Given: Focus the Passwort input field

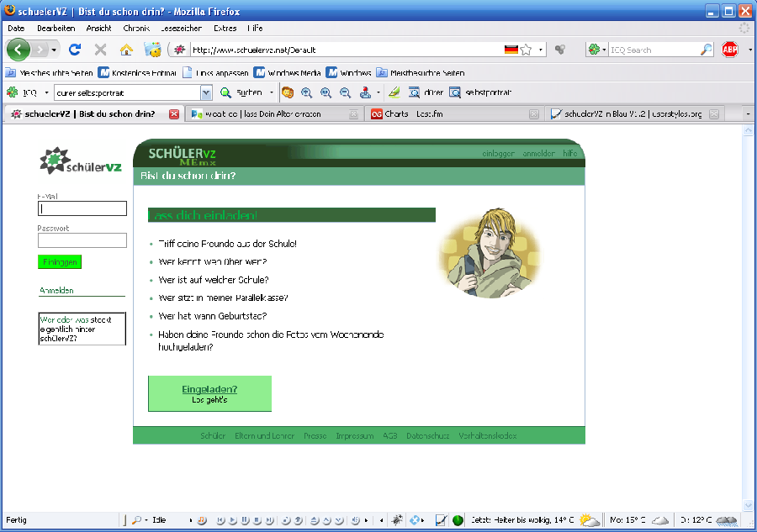Looking at the screenshot, I should click(x=82, y=240).
